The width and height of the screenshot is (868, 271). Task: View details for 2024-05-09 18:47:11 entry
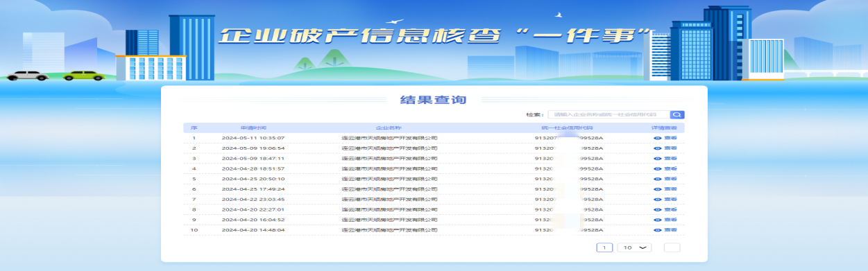(665, 158)
